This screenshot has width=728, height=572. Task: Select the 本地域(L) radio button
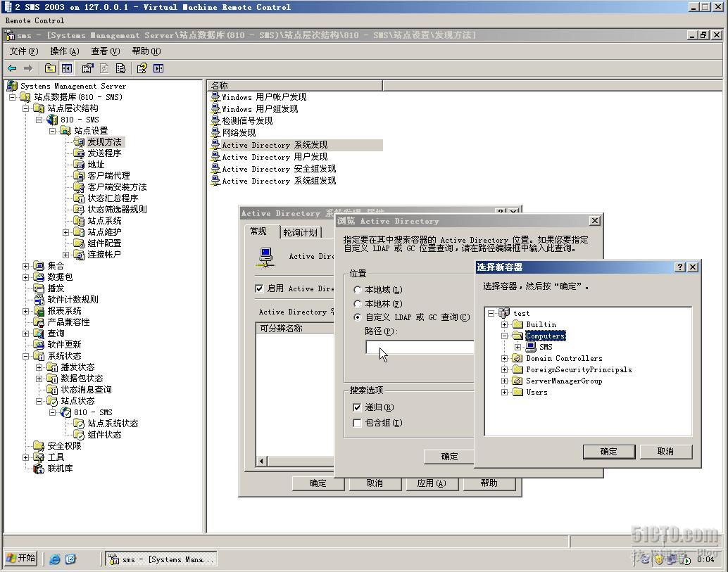pyautogui.click(x=358, y=290)
